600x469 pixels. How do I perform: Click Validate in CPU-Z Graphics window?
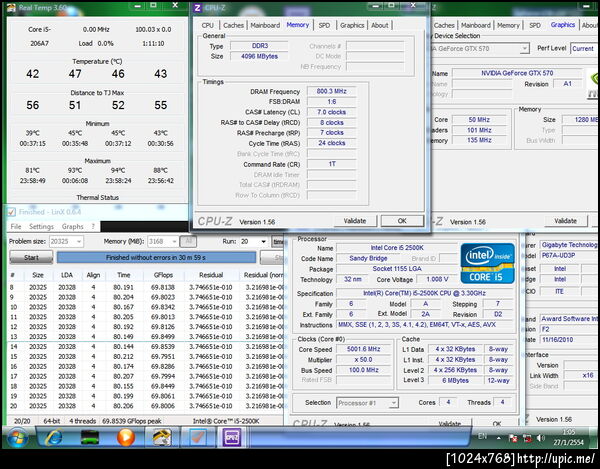566,221
